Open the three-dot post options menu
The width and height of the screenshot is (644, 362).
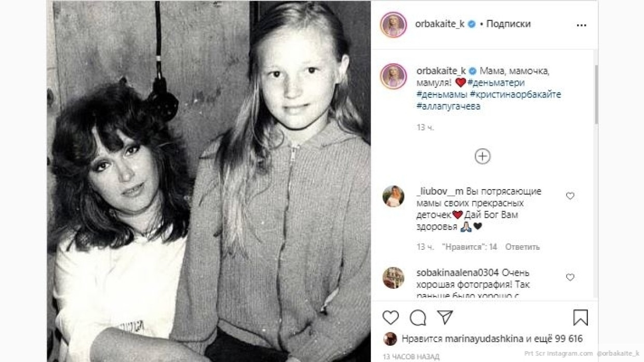pos(581,25)
